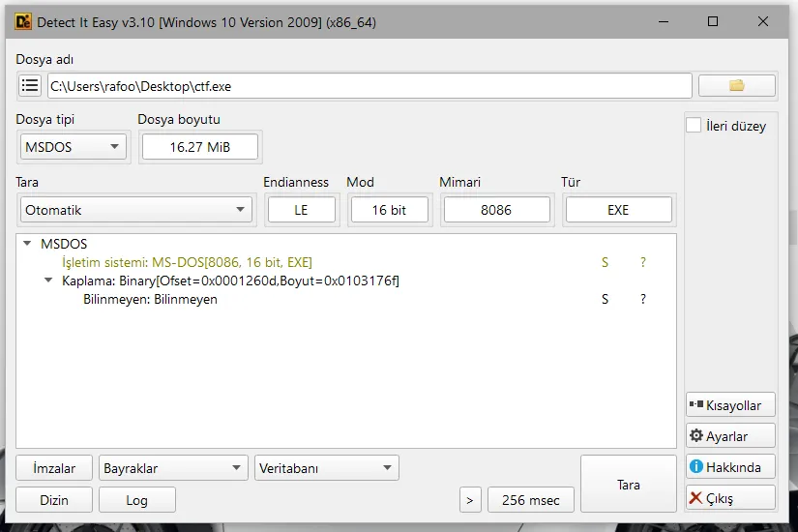Image resolution: width=798 pixels, height=532 pixels.
Task: Click the EXE type field
Action: point(618,210)
